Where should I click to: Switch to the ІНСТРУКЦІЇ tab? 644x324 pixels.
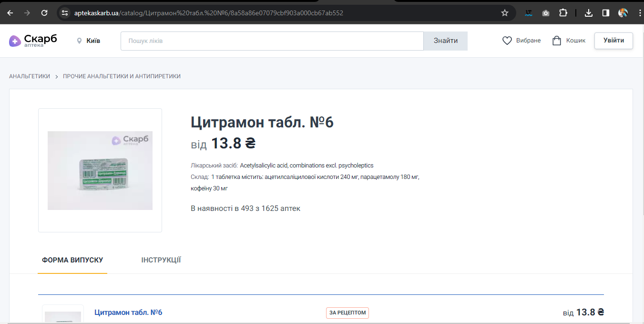(161, 260)
